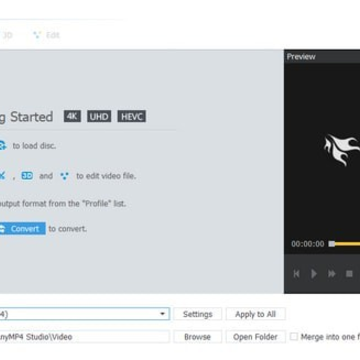Click the 4K badge label
The height and width of the screenshot is (360, 360).
72,116
